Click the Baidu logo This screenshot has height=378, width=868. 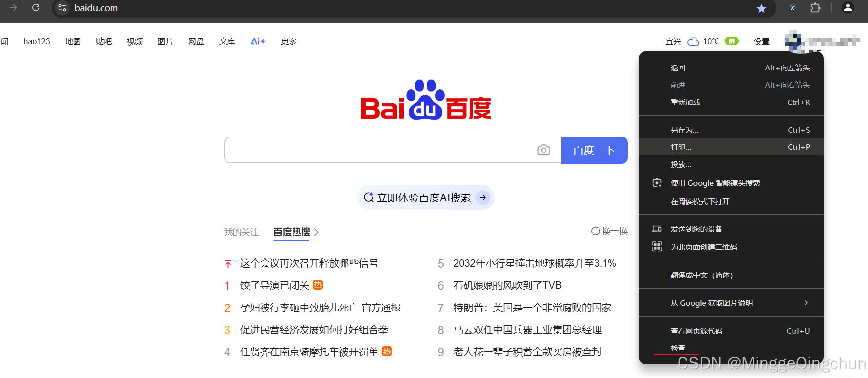pos(425,100)
